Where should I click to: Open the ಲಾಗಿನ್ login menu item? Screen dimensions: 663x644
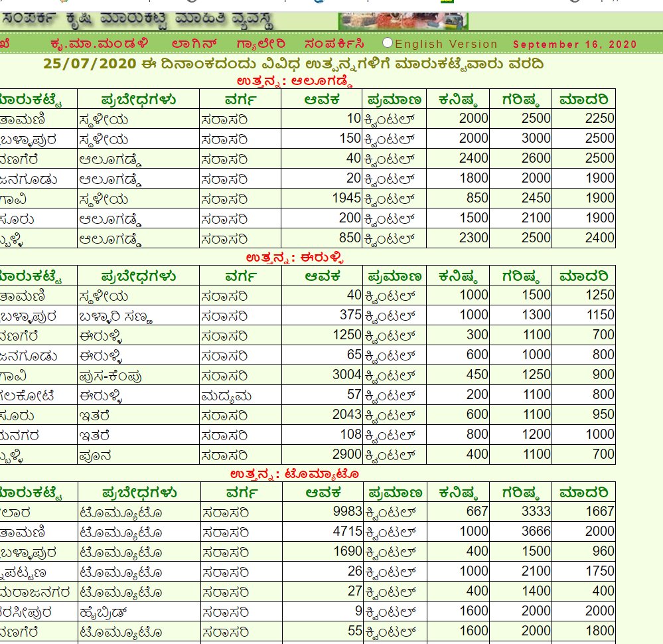(194, 44)
